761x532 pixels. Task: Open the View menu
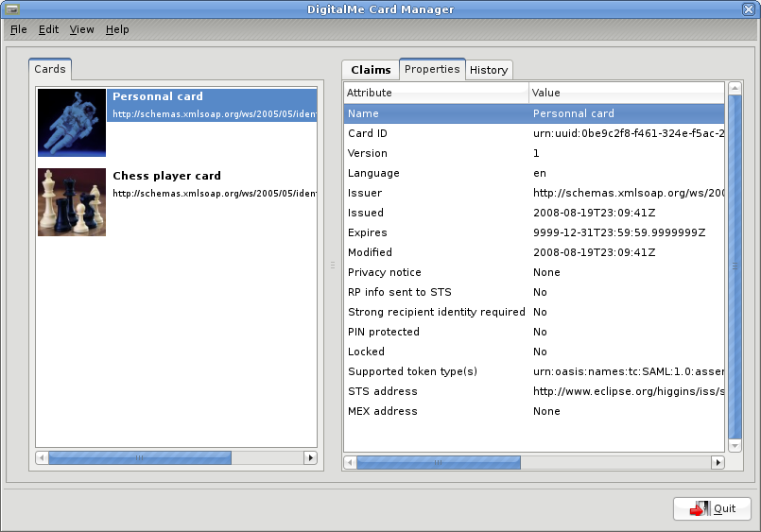[82, 29]
